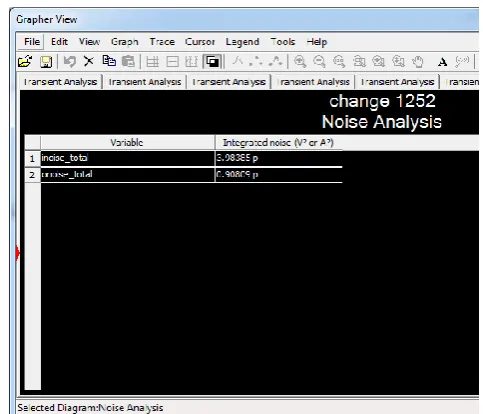Click the Cut scissors icon
The image size is (483, 414).
pos(89,61)
